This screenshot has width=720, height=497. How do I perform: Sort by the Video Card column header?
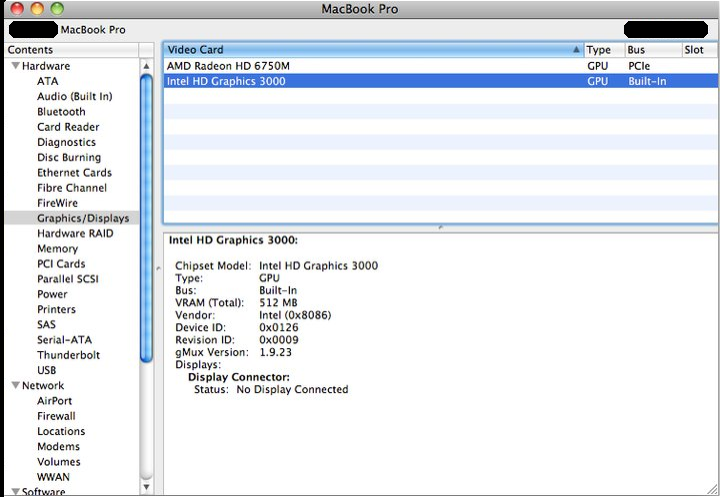pyautogui.click(x=373, y=50)
